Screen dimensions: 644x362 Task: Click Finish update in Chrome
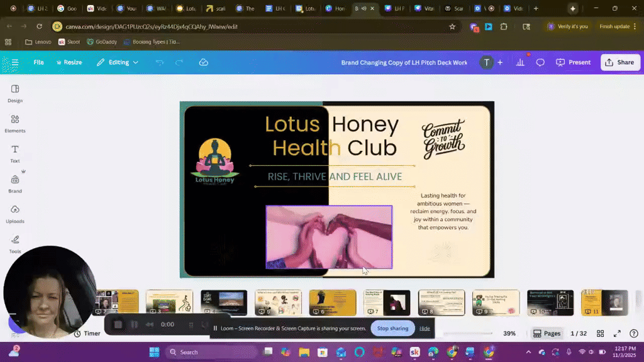point(618,26)
